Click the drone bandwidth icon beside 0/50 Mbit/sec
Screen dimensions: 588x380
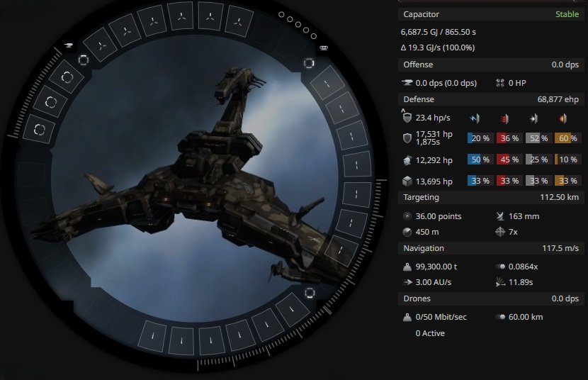pos(407,317)
